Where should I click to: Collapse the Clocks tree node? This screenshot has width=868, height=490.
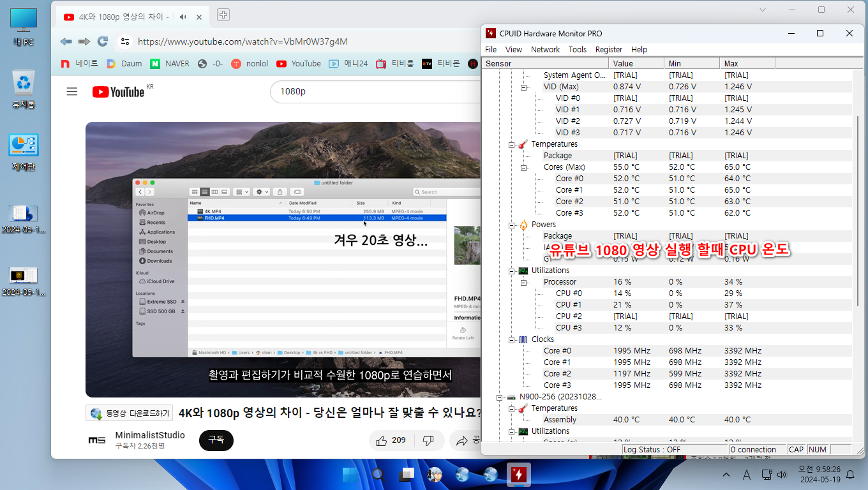(511, 339)
